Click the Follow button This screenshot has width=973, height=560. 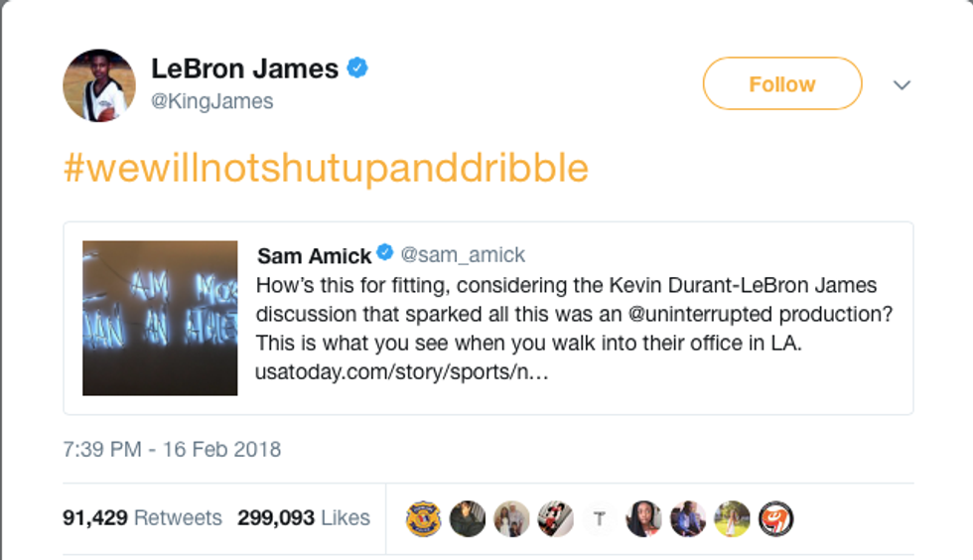click(781, 84)
